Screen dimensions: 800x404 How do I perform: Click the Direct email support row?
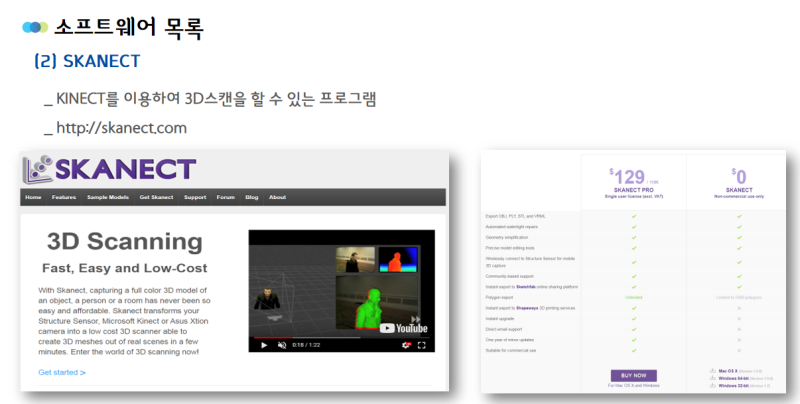point(633,330)
